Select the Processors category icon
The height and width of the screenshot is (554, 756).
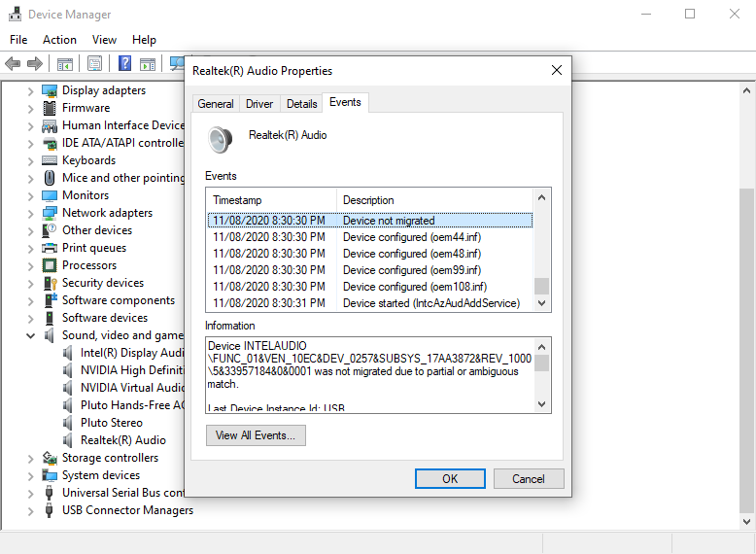coord(50,265)
